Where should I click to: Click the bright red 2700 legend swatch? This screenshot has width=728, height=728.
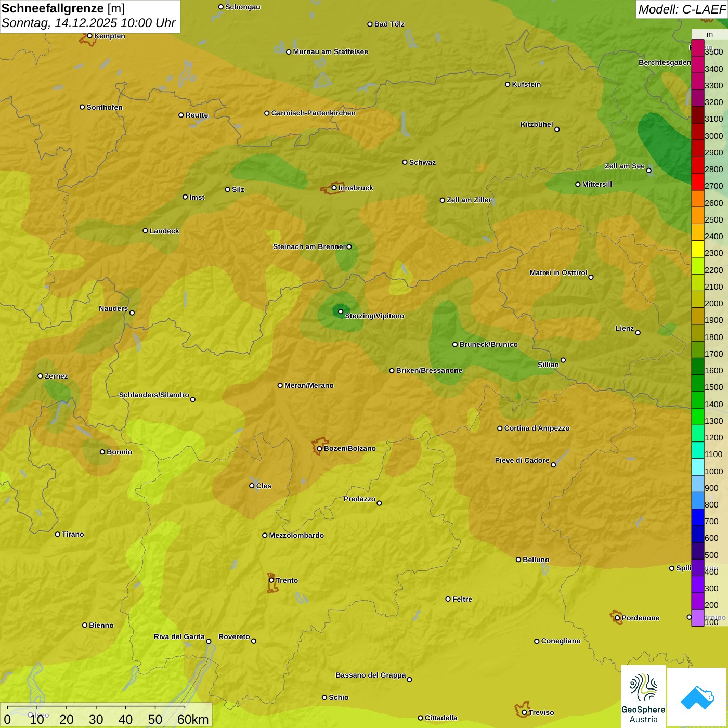[697, 182]
